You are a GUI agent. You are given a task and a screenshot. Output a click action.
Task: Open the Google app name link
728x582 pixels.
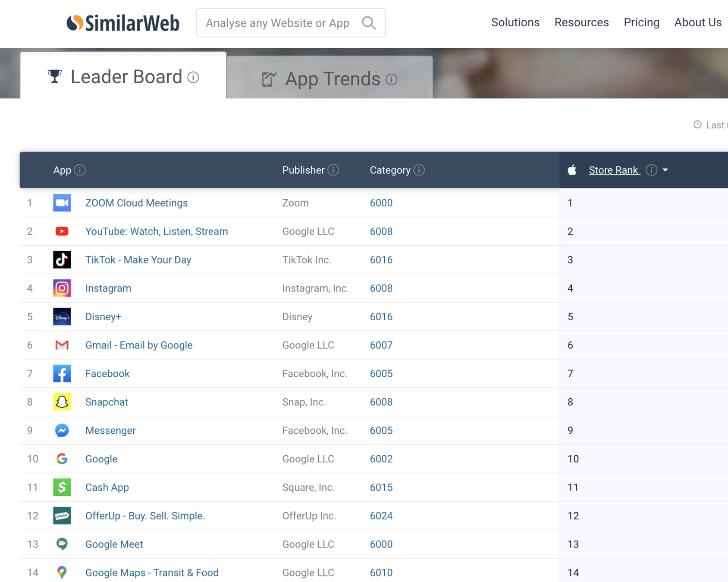coord(101,459)
